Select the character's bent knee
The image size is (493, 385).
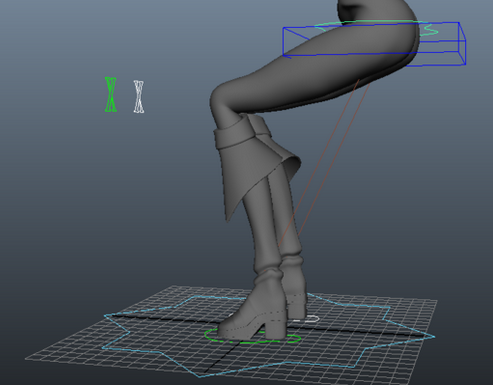point(221,100)
